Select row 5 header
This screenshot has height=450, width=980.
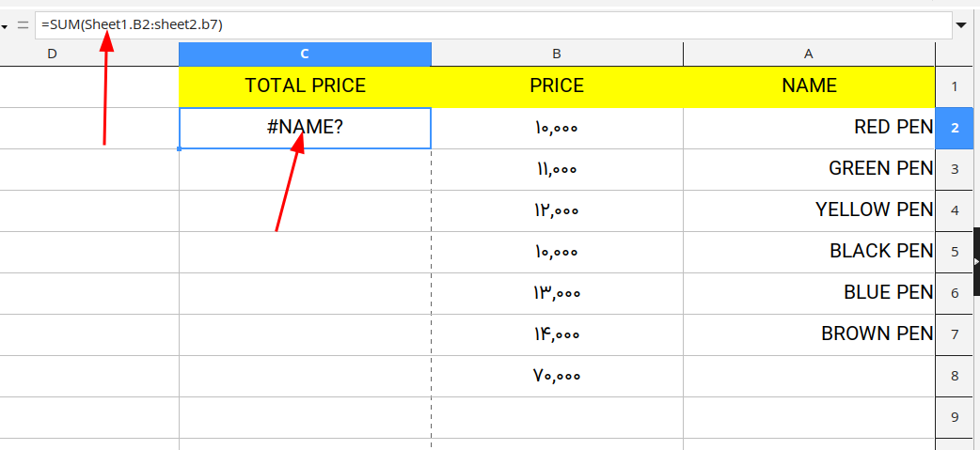click(955, 252)
